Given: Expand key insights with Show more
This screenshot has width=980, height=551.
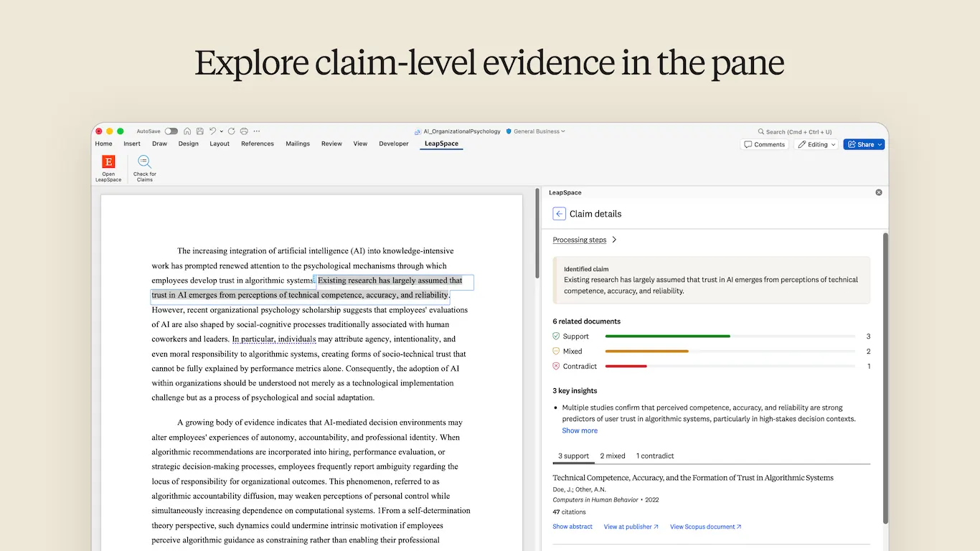Looking at the screenshot, I should pos(580,430).
